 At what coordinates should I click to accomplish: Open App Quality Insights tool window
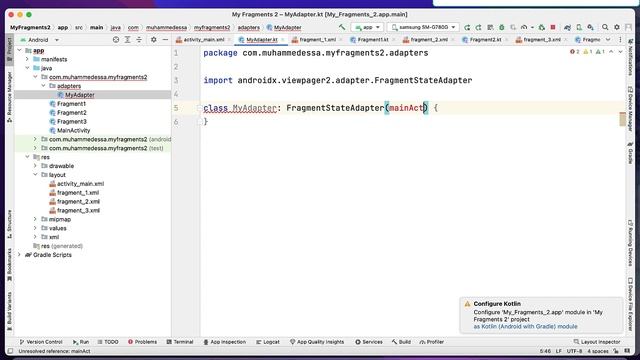[x=317, y=342]
